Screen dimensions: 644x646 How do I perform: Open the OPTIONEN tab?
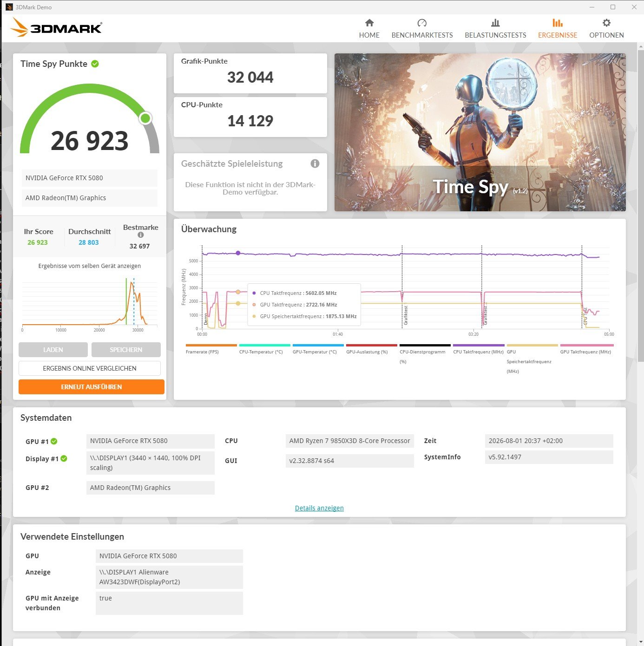(606, 28)
